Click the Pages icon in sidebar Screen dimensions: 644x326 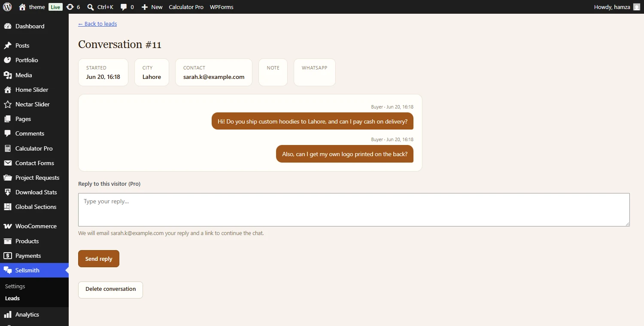(x=8, y=119)
